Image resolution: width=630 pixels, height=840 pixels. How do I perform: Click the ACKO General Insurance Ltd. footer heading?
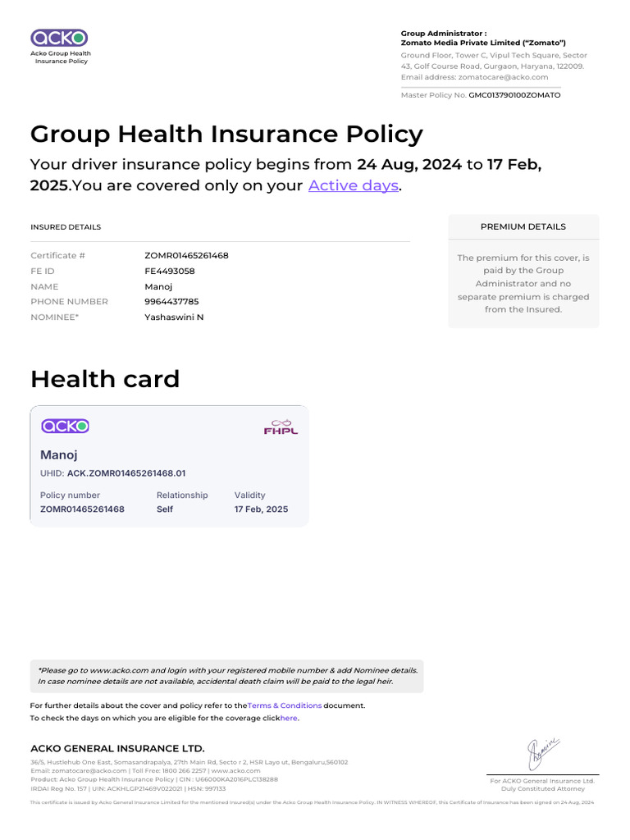click(117, 748)
